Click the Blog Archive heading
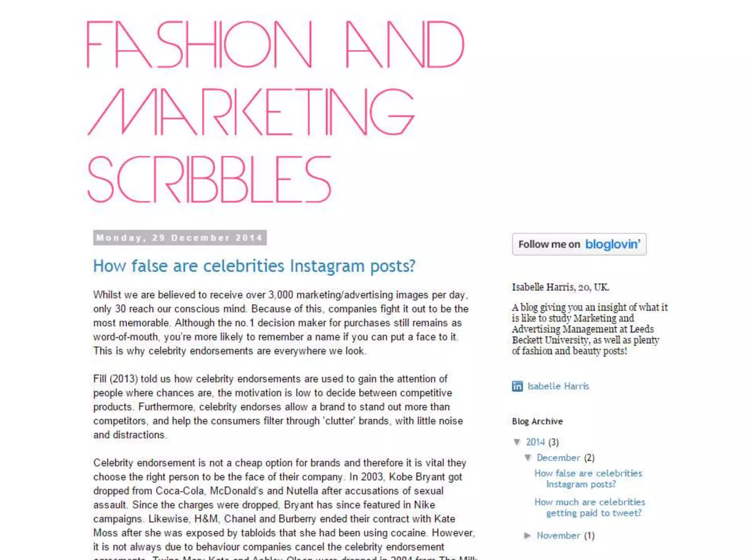 (x=537, y=421)
